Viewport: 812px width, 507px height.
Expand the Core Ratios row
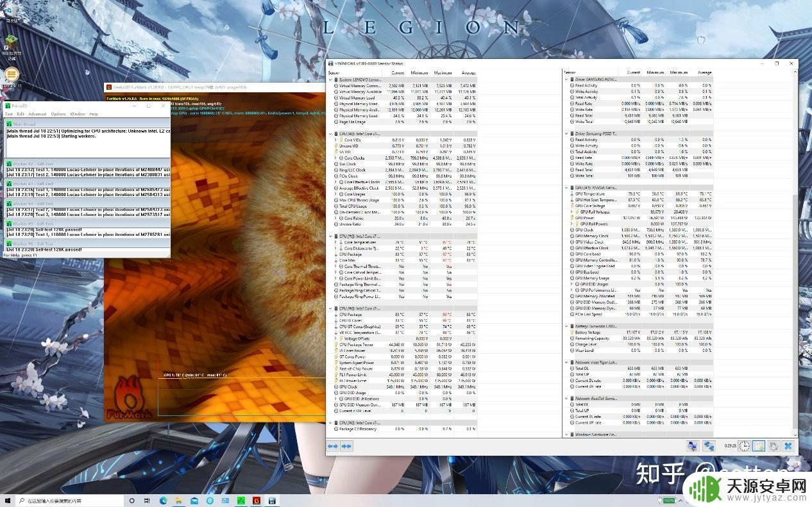coord(335,218)
